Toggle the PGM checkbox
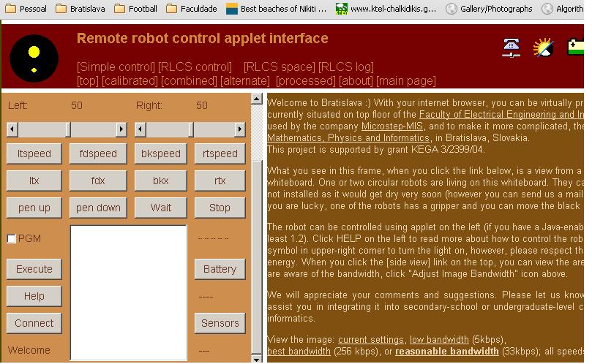This screenshot has height=364, width=592. click(12, 238)
